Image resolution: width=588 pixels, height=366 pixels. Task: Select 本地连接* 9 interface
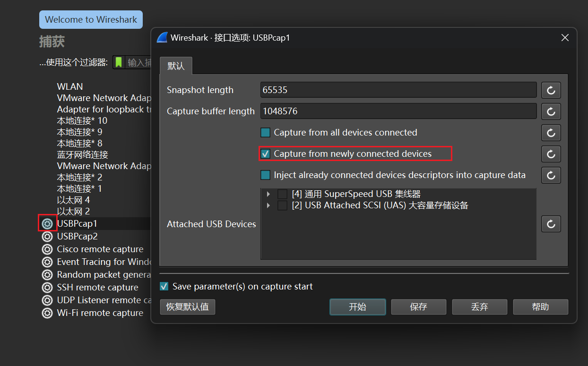coord(80,132)
